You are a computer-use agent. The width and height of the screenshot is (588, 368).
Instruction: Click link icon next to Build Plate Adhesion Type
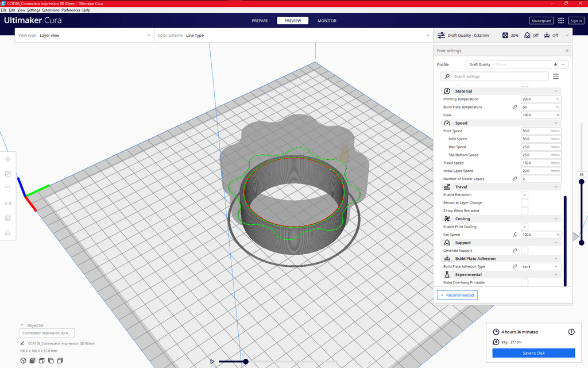pos(515,267)
